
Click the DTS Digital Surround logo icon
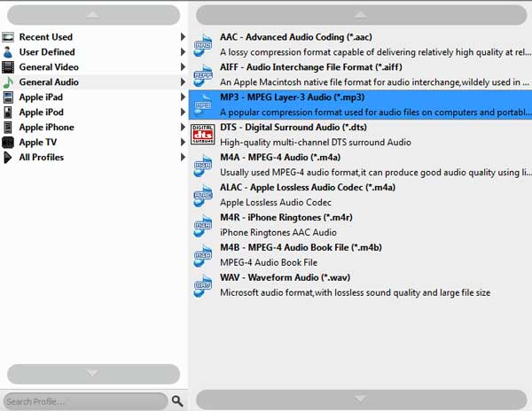[202, 135]
